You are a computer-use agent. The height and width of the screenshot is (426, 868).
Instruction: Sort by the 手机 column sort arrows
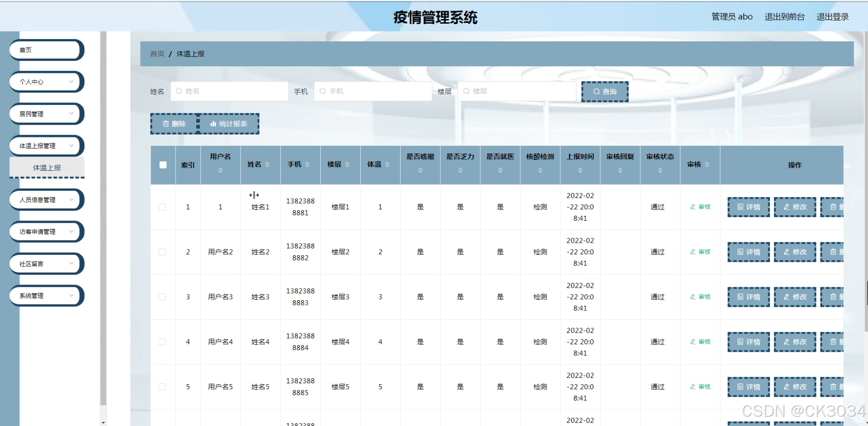(x=307, y=165)
